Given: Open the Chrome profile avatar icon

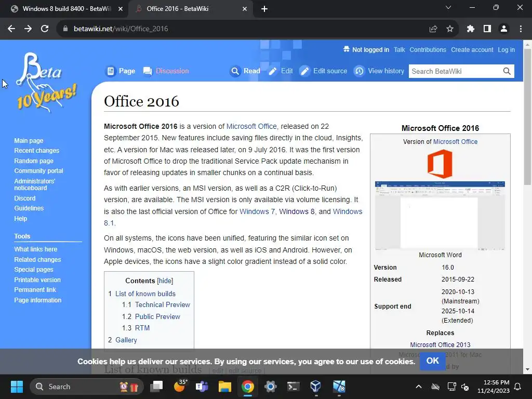Looking at the screenshot, I should click(504, 29).
